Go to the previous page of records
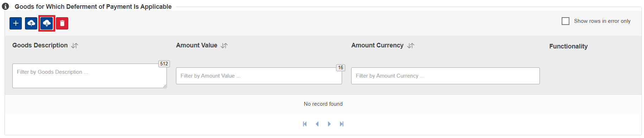The width and height of the screenshot is (644, 138). (x=317, y=124)
